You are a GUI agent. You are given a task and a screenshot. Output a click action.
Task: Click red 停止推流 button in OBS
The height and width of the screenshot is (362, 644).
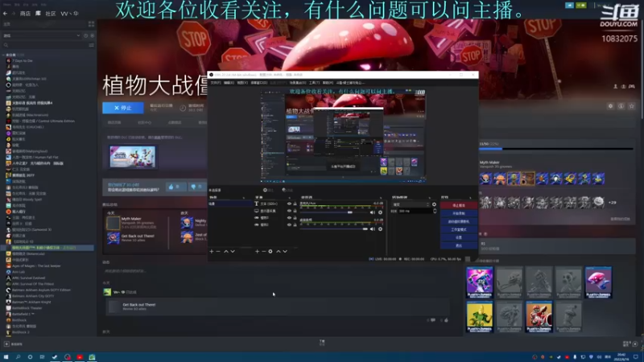pyautogui.click(x=459, y=205)
